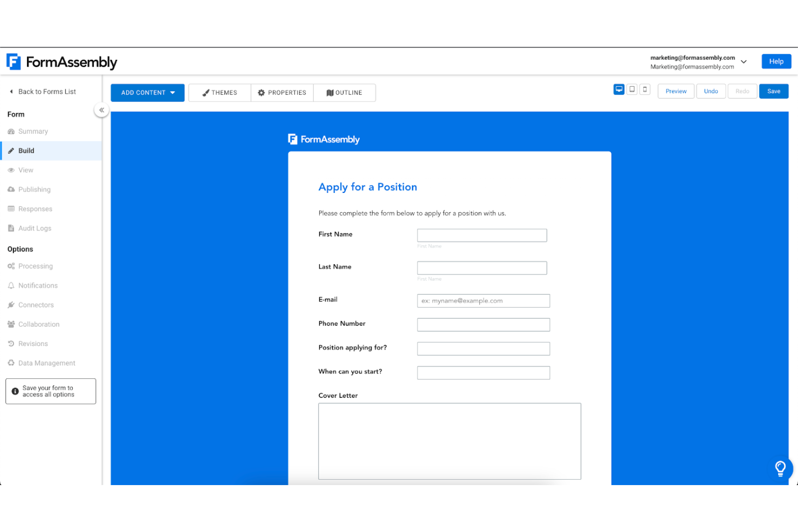
Task: Click the Preview button
Action: [676, 91]
